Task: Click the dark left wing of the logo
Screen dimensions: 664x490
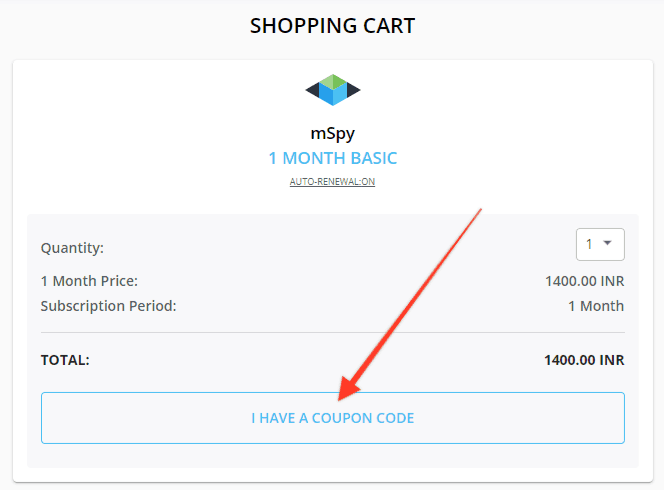Action: click(x=313, y=90)
